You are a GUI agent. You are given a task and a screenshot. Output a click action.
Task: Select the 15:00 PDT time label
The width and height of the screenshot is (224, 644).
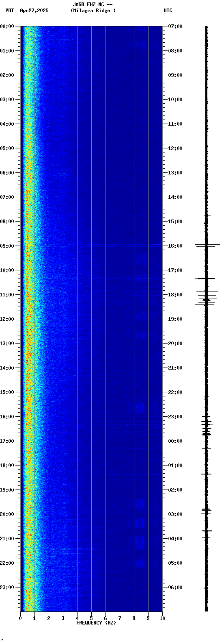point(7,392)
